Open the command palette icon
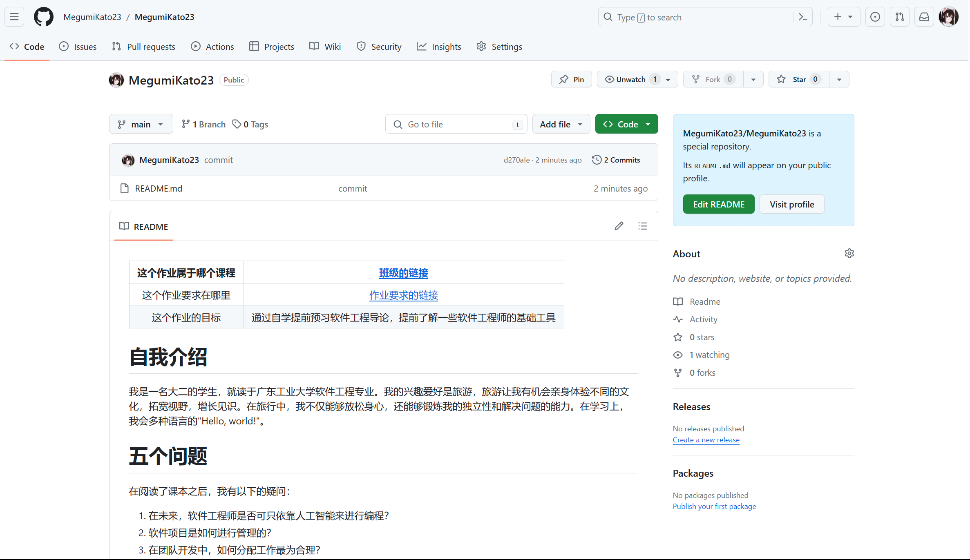 (802, 17)
